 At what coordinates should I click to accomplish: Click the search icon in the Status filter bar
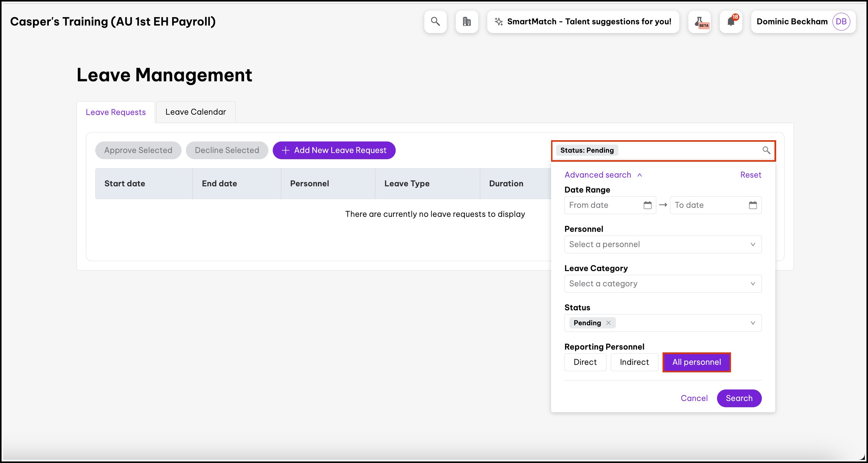click(x=766, y=150)
